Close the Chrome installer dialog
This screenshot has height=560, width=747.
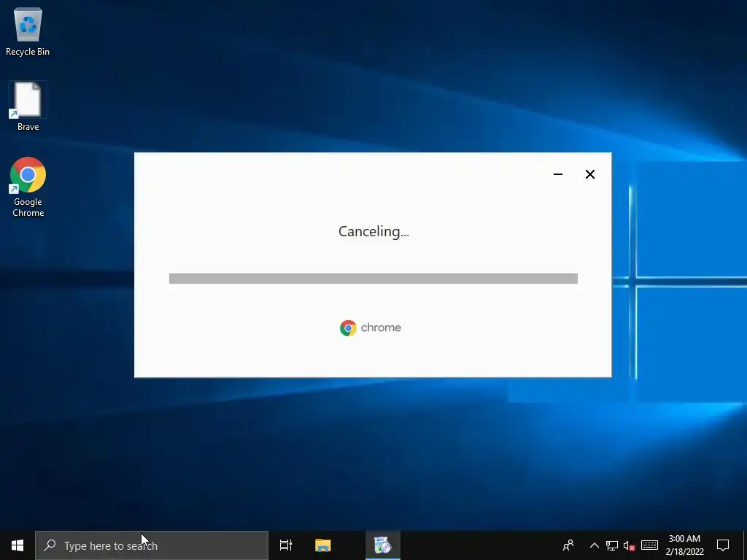coord(589,174)
